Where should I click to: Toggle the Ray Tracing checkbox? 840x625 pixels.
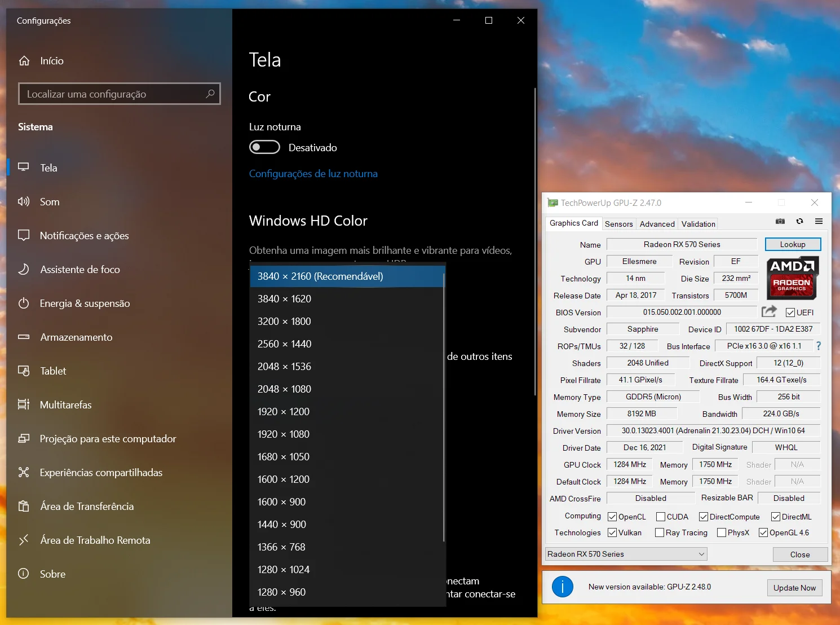point(660,532)
